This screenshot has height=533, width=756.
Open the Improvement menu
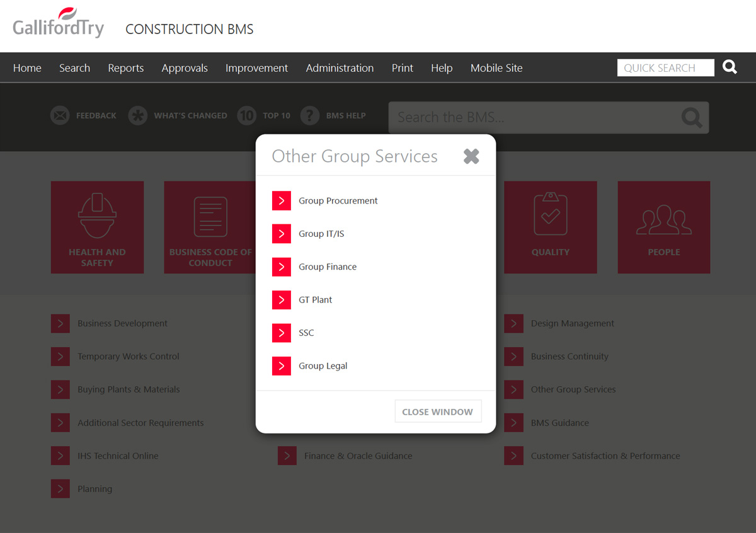tap(256, 68)
